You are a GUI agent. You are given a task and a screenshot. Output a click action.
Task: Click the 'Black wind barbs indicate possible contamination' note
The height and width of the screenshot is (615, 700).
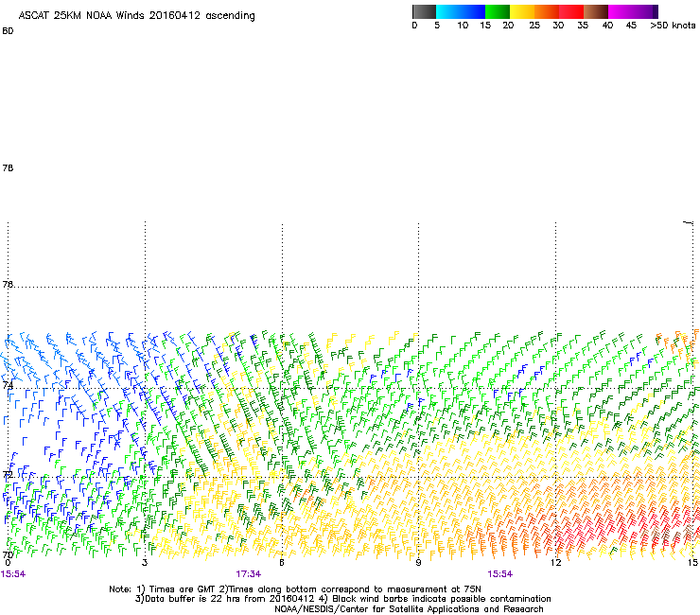pyautogui.click(x=442, y=599)
